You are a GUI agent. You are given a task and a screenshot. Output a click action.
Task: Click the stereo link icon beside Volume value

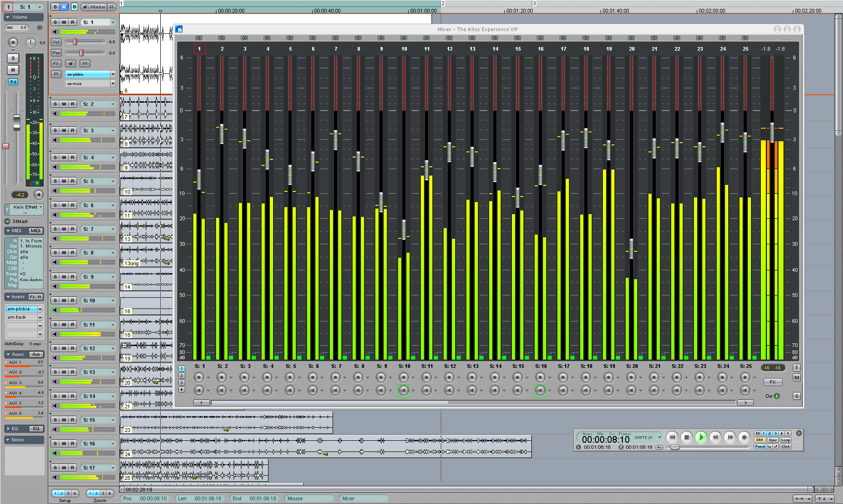click(x=39, y=27)
